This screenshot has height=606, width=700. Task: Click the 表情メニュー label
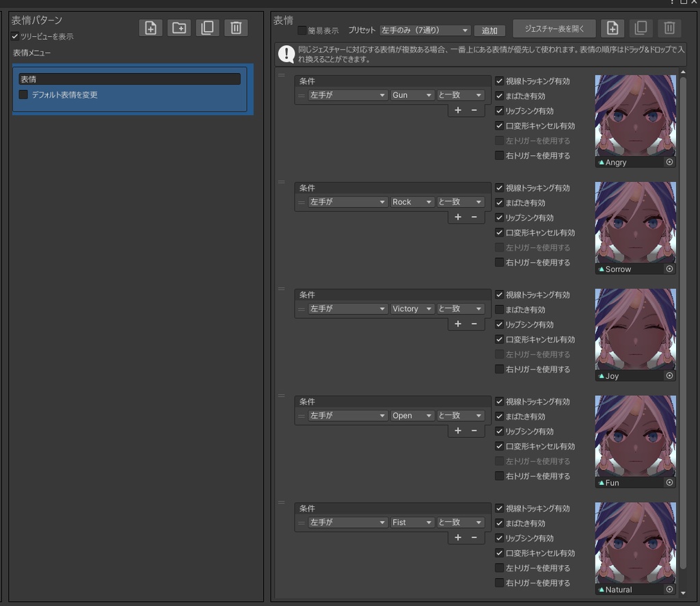(31, 53)
